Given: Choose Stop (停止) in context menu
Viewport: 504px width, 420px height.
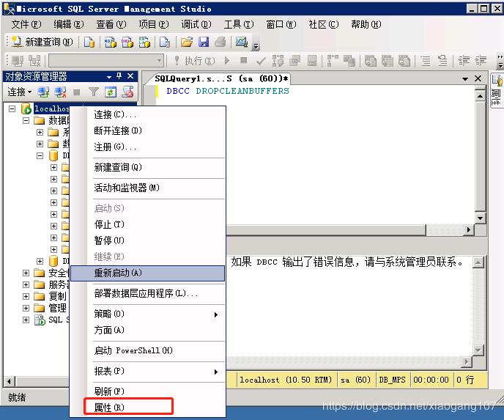Looking at the screenshot, I should (x=148, y=224).
